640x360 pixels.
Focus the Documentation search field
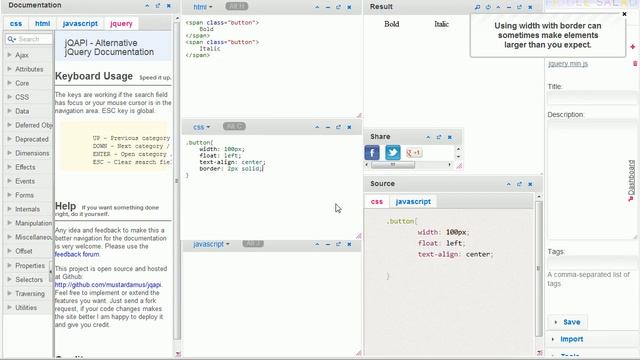(34, 39)
